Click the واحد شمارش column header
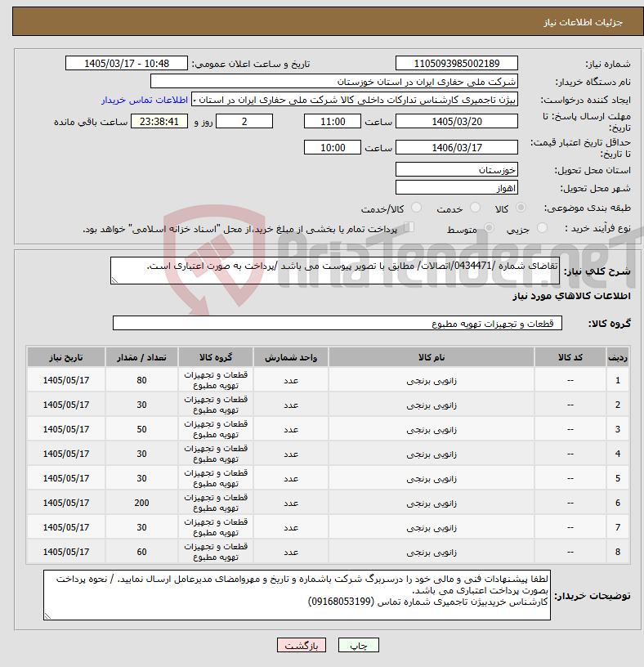This screenshot has width=644, height=667. pos(291,357)
